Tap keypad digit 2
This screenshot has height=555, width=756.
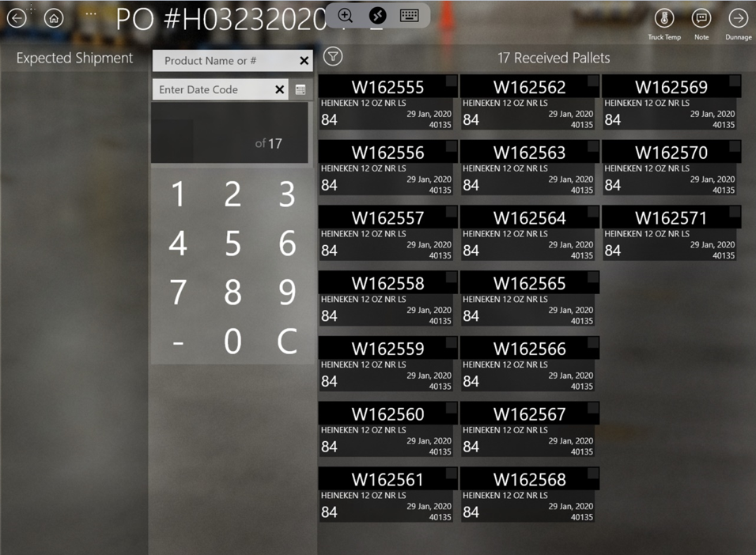232,194
